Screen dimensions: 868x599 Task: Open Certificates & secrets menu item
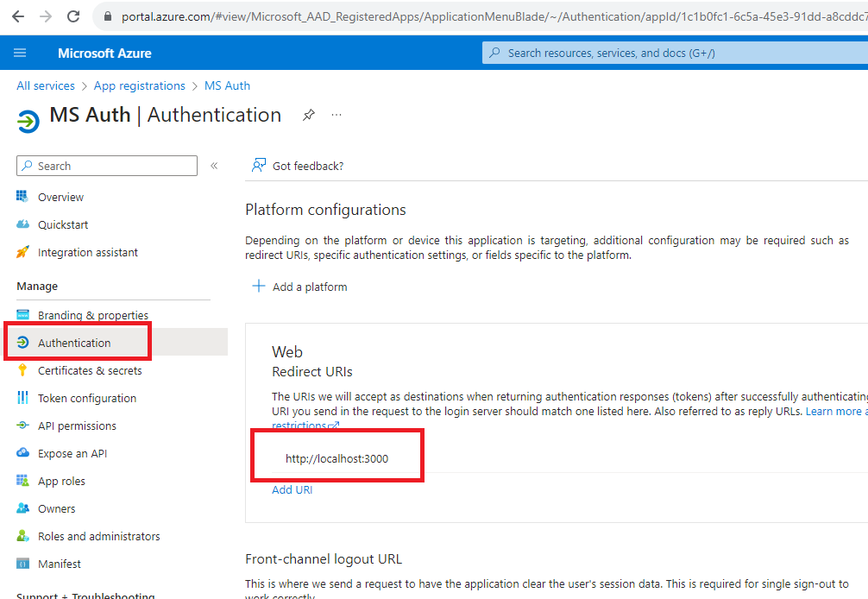(90, 370)
